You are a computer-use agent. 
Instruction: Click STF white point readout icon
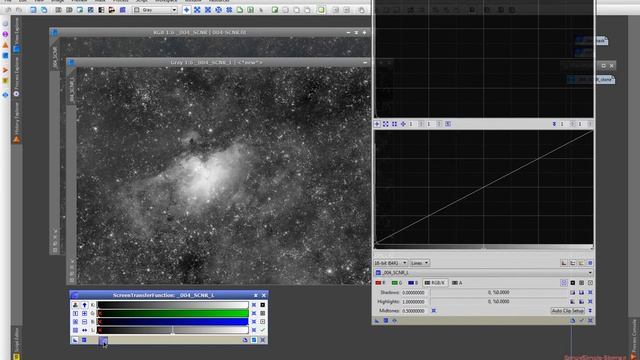point(262,322)
